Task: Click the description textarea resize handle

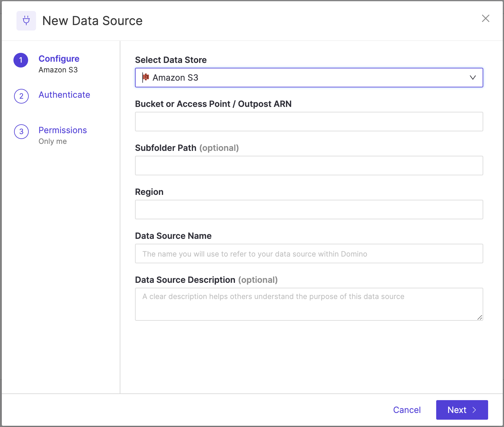Action: [480, 317]
